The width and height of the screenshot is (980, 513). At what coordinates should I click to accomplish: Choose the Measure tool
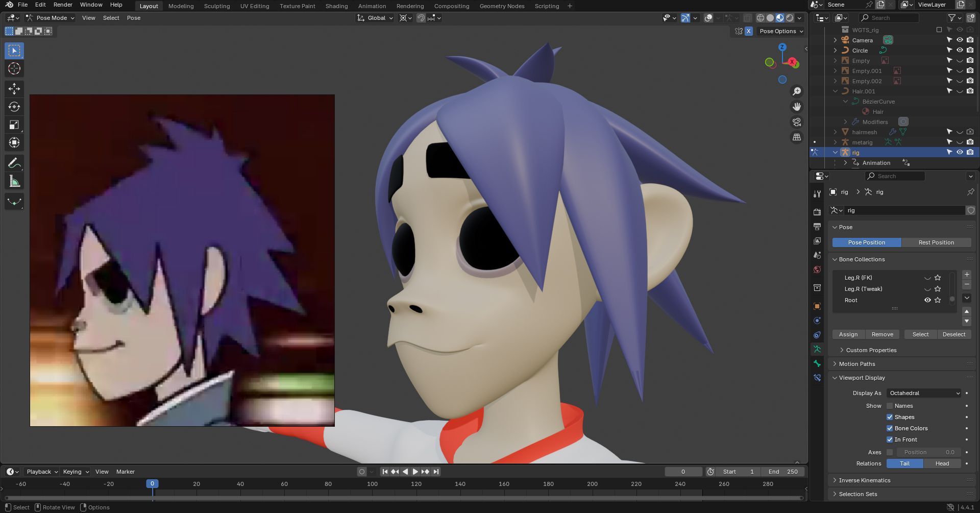tap(14, 182)
